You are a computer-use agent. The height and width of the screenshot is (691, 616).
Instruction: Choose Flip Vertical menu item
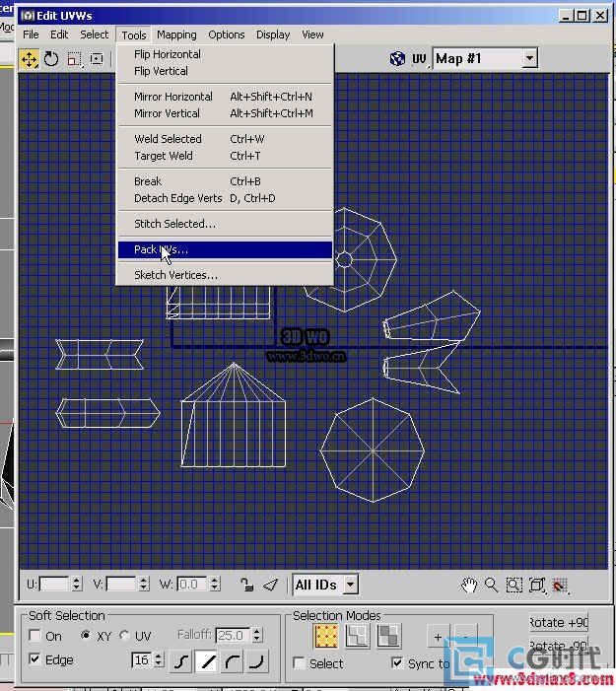225,71
